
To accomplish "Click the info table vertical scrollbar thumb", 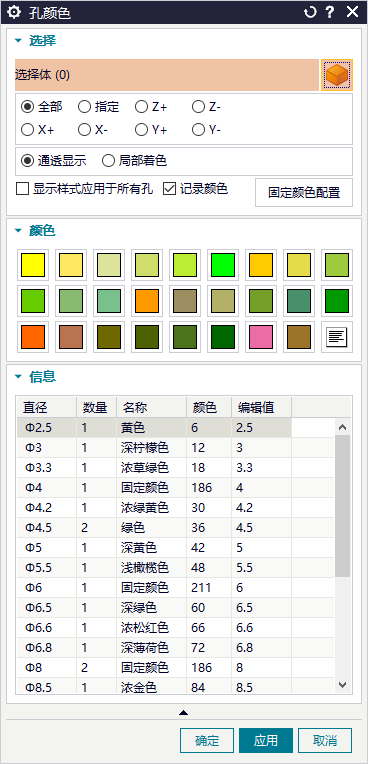I will pyautogui.click(x=343, y=506).
